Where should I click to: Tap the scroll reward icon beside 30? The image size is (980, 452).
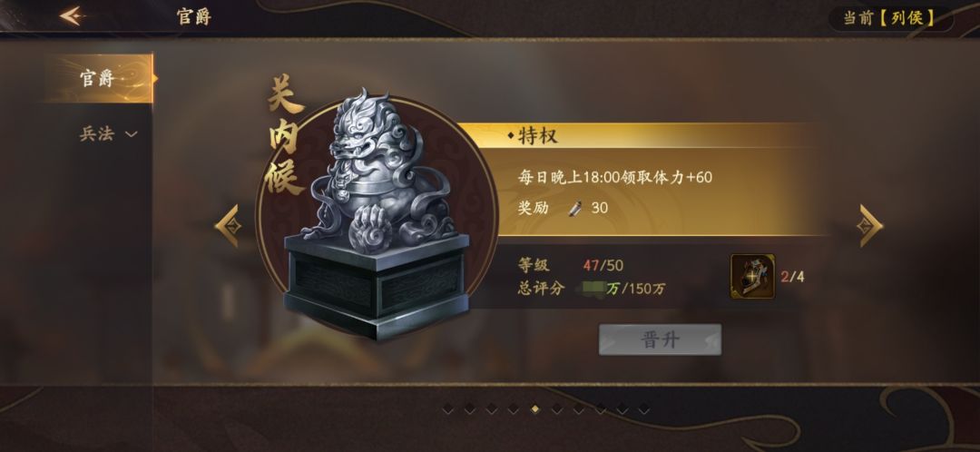click(575, 208)
